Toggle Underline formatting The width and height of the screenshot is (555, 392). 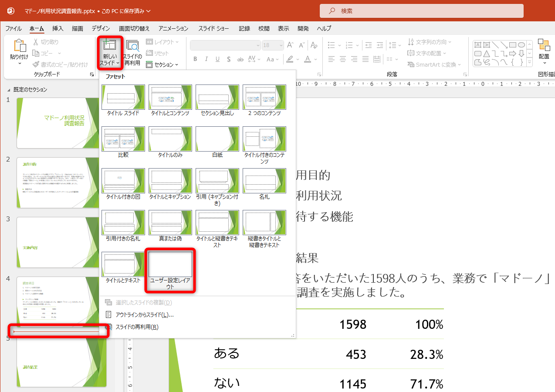pos(217,59)
